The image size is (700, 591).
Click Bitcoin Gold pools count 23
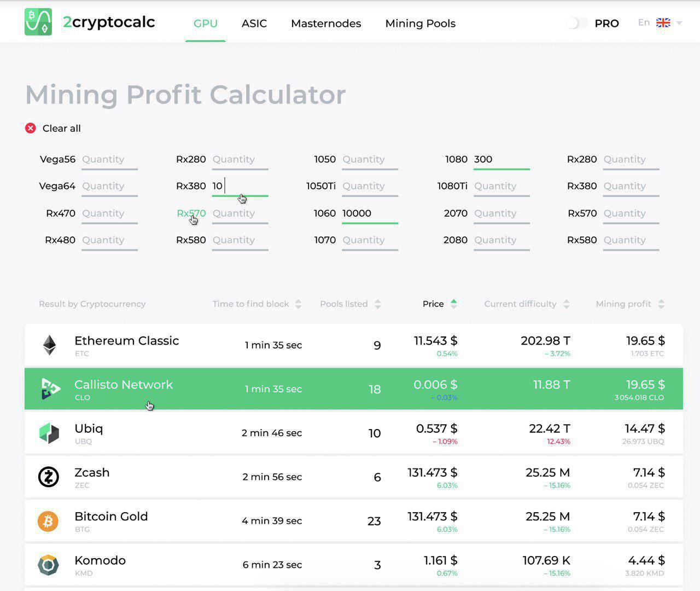pos(374,521)
